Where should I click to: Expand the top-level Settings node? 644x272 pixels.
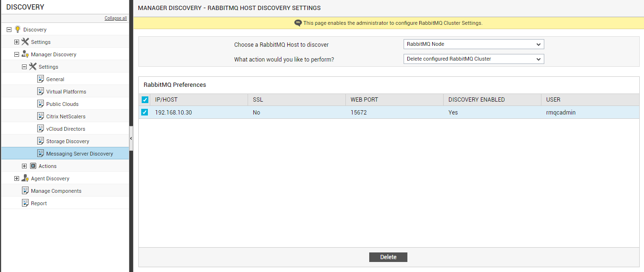[17, 42]
